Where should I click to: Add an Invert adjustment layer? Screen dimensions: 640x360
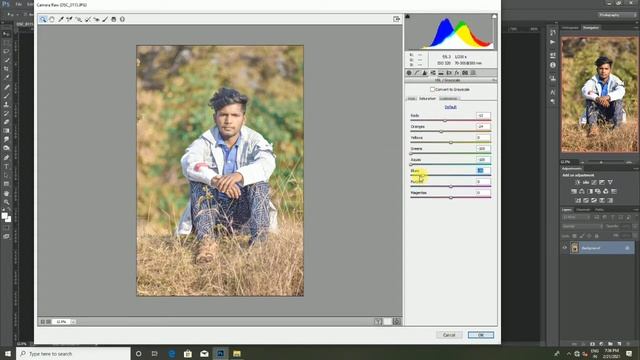tap(578, 200)
